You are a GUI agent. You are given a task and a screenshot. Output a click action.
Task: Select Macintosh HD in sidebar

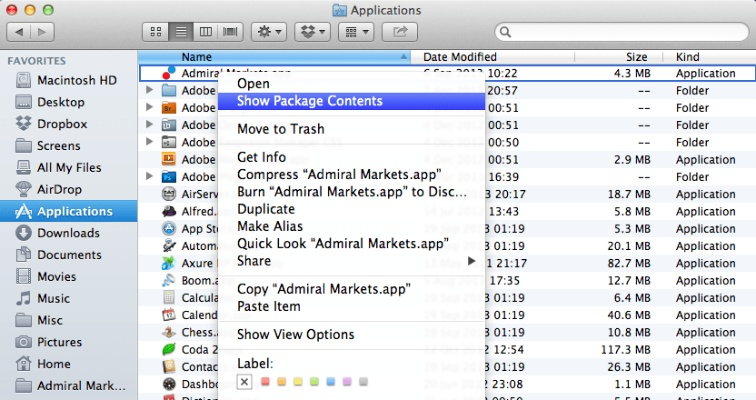tap(76, 80)
